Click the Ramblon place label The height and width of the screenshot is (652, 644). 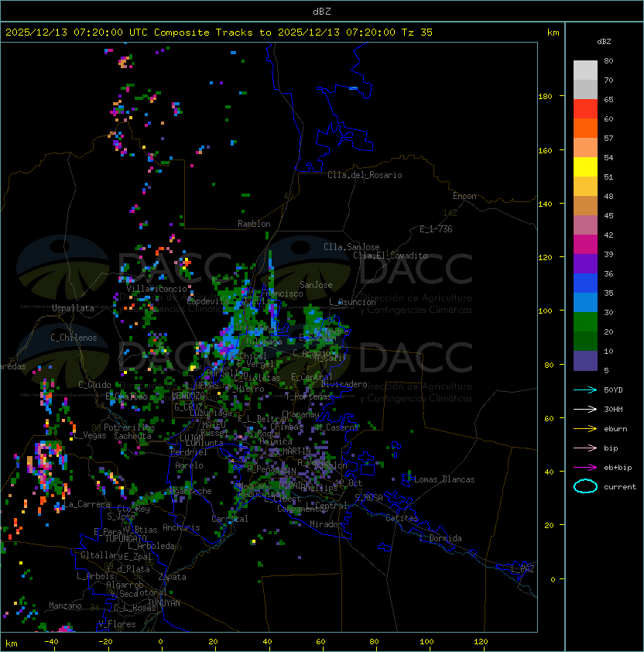click(x=254, y=224)
